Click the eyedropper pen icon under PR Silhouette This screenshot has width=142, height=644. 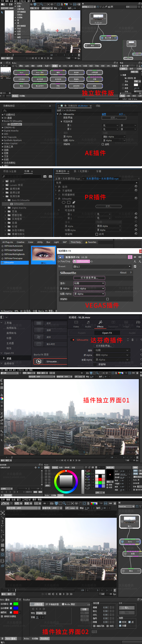click(x=73, y=203)
